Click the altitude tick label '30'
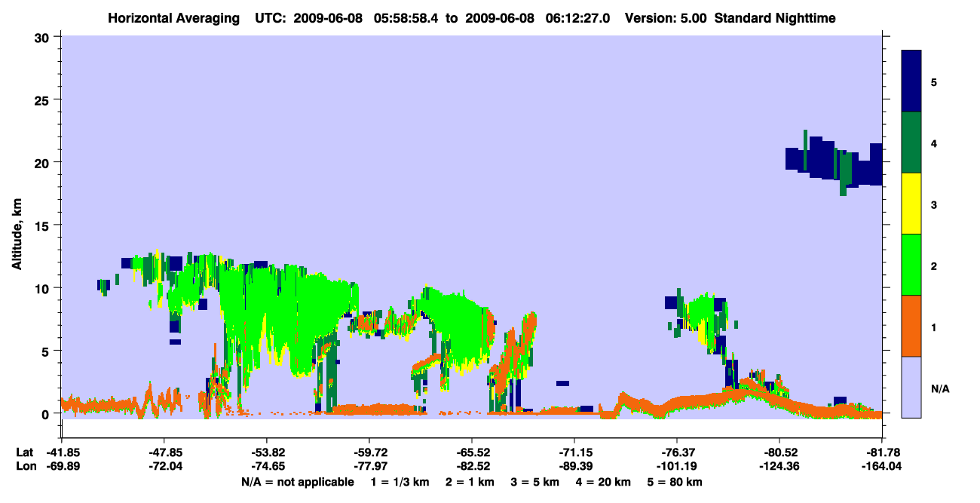980x503 pixels. [43, 37]
